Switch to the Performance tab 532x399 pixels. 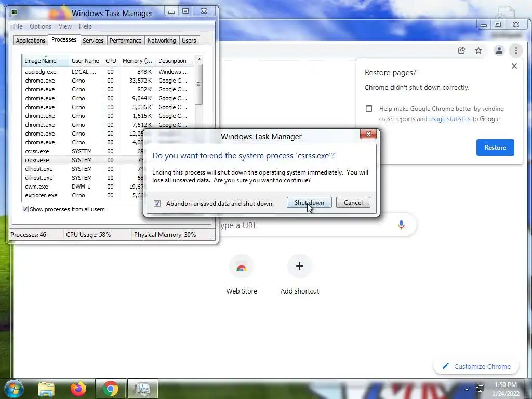click(x=125, y=41)
